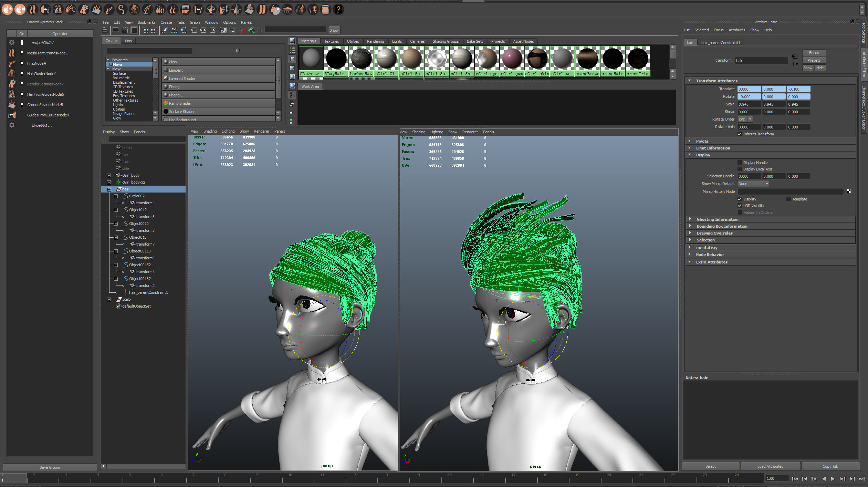Expand the Pivots section
The width and height of the screenshot is (868, 487).
690,141
